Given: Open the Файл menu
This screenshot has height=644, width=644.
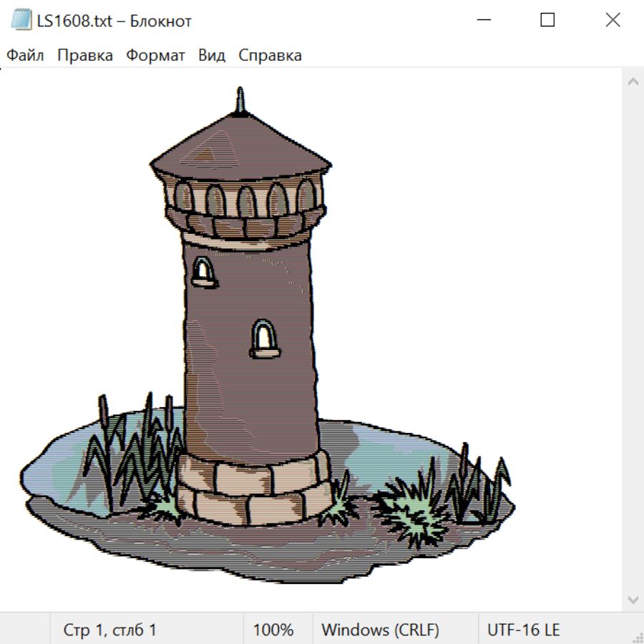Looking at the screenshot, I should [x=26, y=56].
